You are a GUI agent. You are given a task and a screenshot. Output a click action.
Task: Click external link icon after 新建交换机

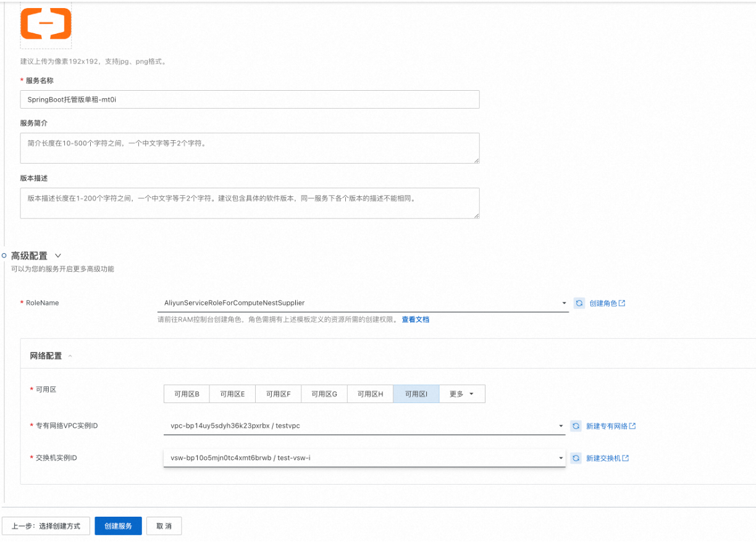coord(626,458)
